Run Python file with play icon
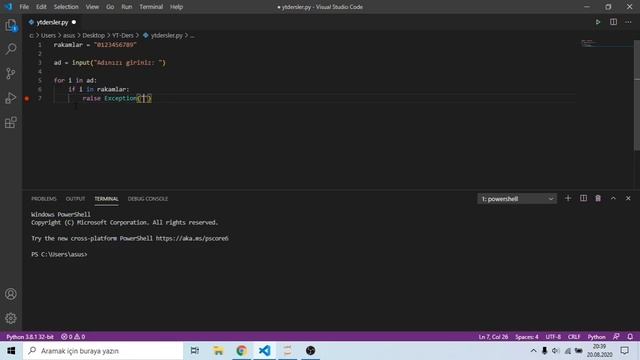The image size is (640, 360). [598, 22]
